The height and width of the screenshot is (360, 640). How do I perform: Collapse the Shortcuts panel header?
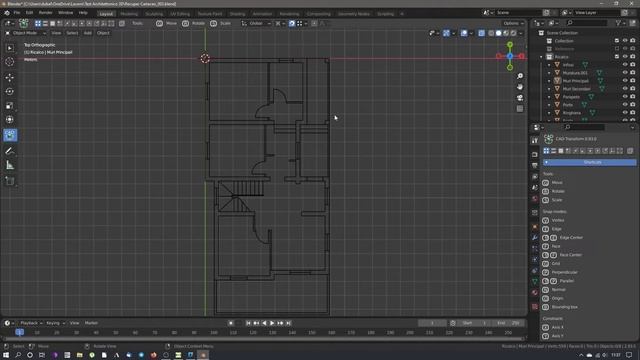pos(589,162)
